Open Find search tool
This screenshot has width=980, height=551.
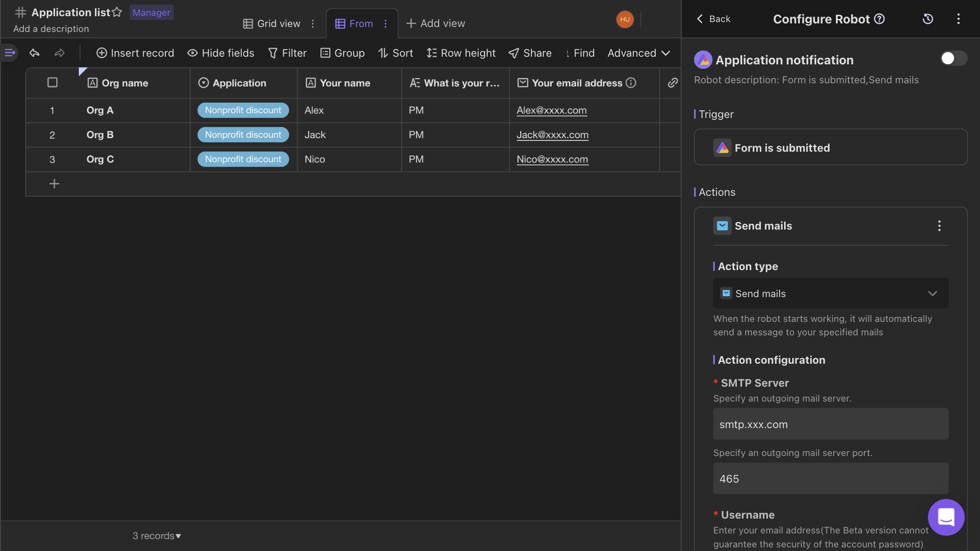[x=580, y=53]
